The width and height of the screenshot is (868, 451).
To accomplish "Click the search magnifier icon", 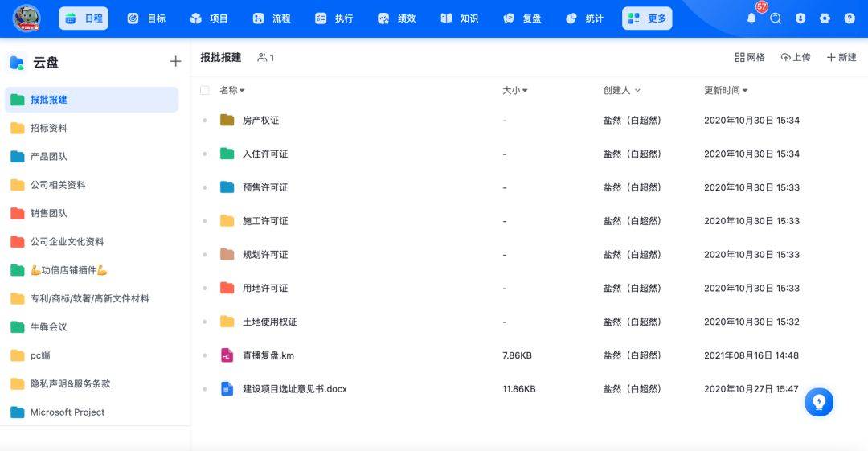I will point(776,18).
